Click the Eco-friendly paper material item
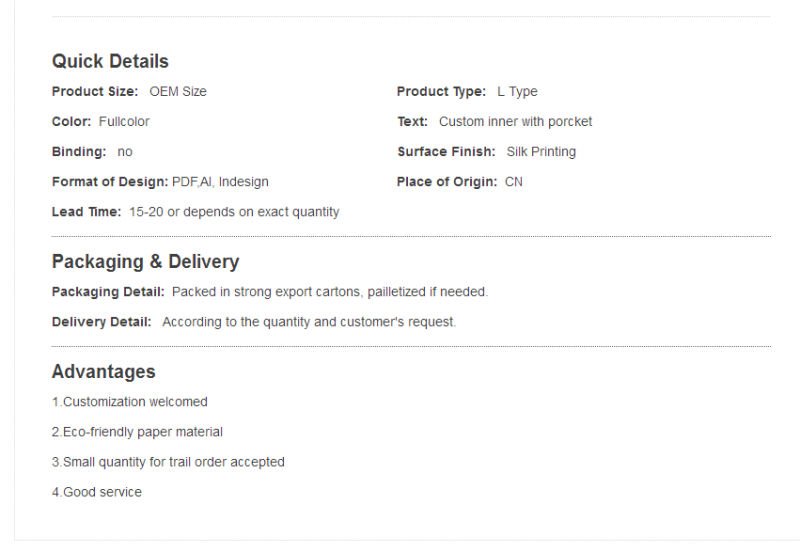This screenshot has height=552, width=800. click(x=137, y=432)
